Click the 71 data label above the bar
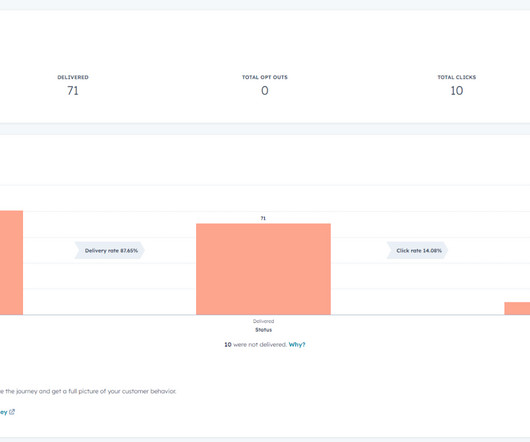 (263, 218)
